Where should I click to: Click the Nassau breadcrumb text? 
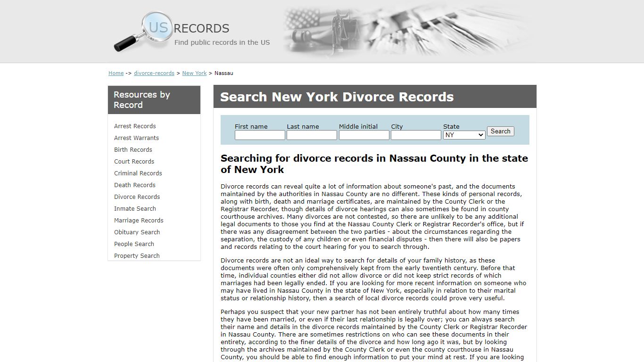(224, 73)
